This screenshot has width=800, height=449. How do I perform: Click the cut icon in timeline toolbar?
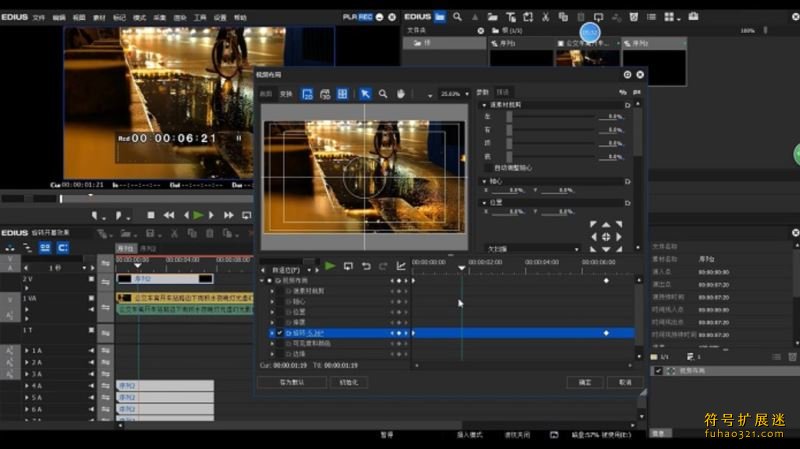point(174,233)
